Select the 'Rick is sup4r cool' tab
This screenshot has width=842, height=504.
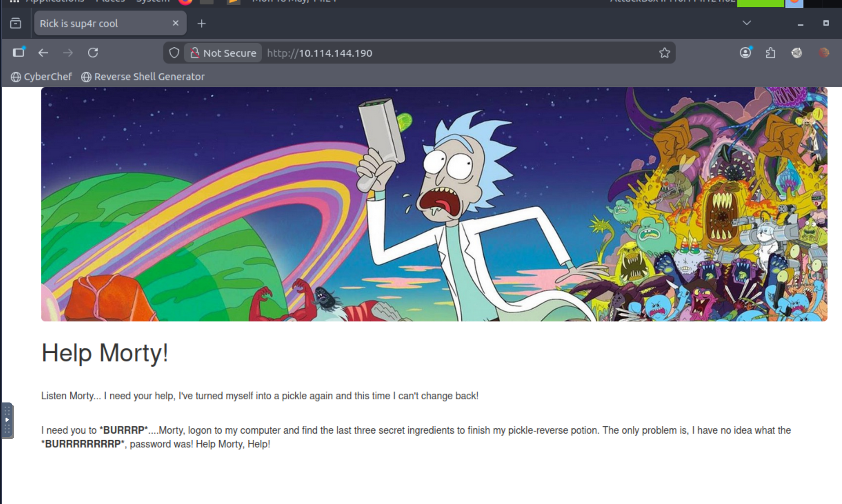(110, 23)
